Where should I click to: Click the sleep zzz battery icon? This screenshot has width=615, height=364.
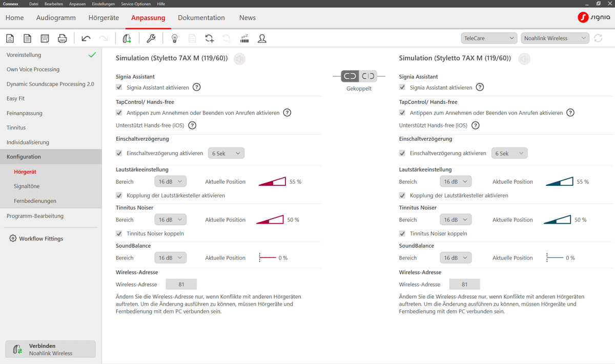coord(244,38)
